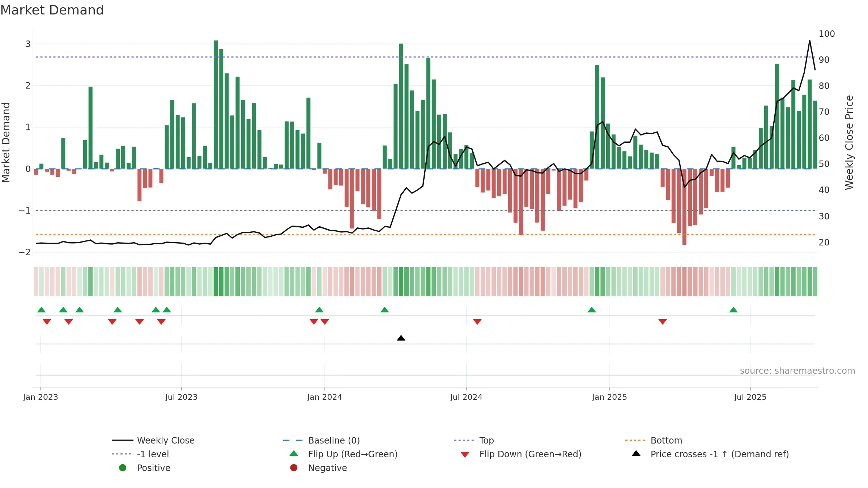This screenshot has height=488, width=868.
Task: Toggle the Positive legend entry
Action: (145, 468)
